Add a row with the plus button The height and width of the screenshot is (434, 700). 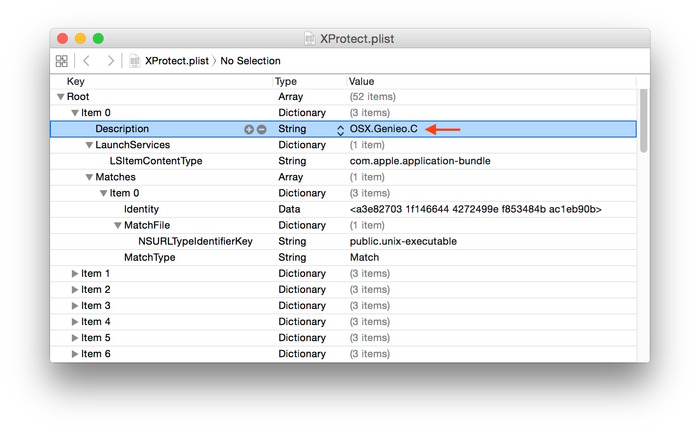(x=249, y=129)
